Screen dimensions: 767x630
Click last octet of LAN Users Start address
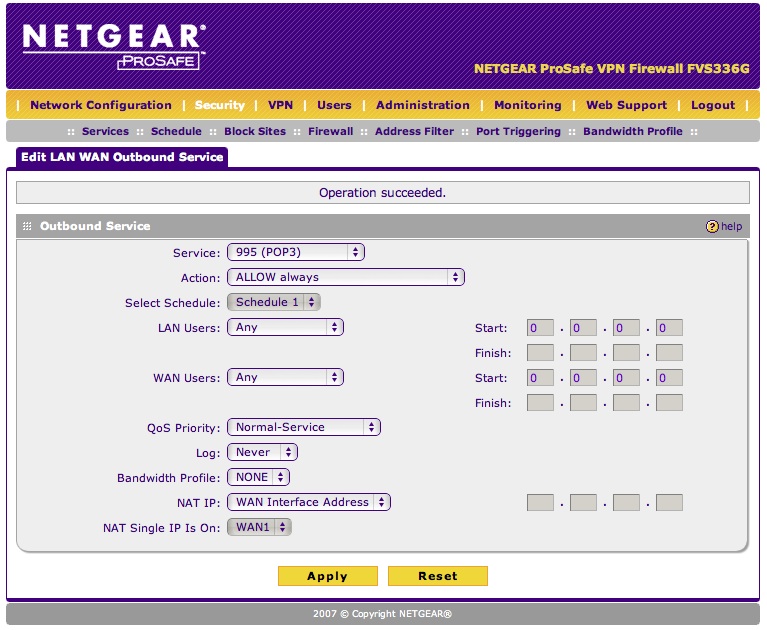(x=669, y=328)
